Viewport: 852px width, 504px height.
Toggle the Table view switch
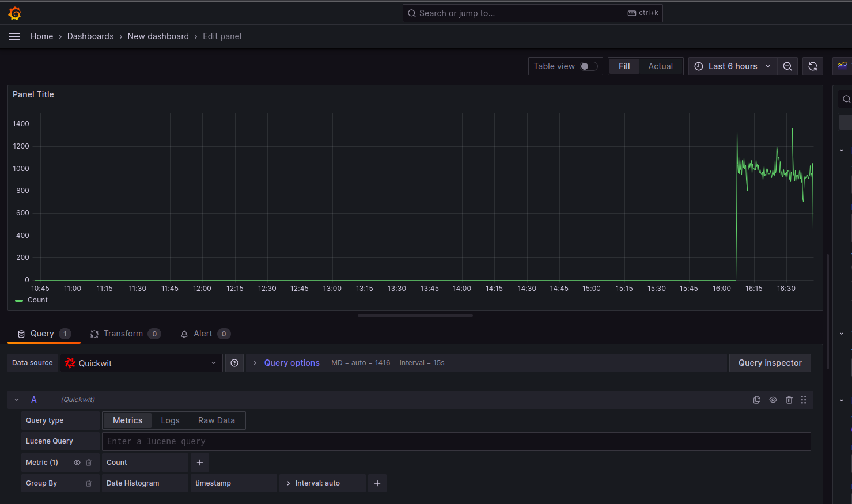pos(588,66)
